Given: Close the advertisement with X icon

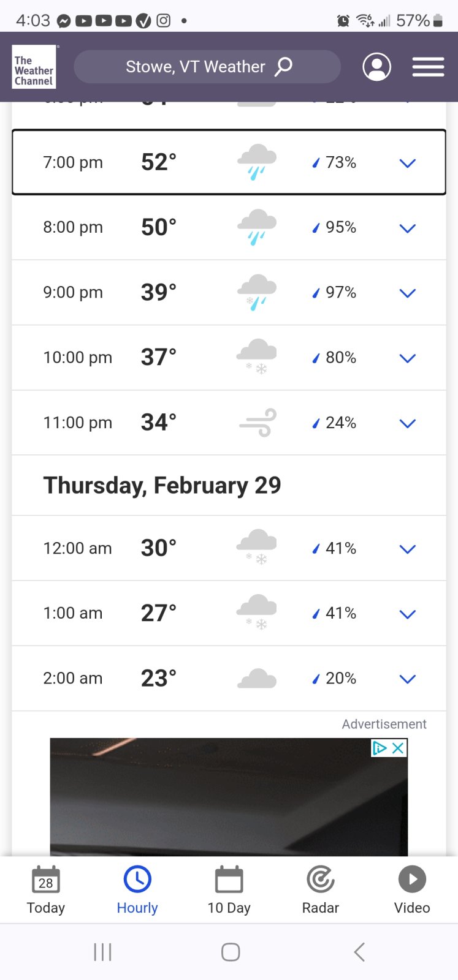Looking at the screenshot, I should click(x=398, y=748).
